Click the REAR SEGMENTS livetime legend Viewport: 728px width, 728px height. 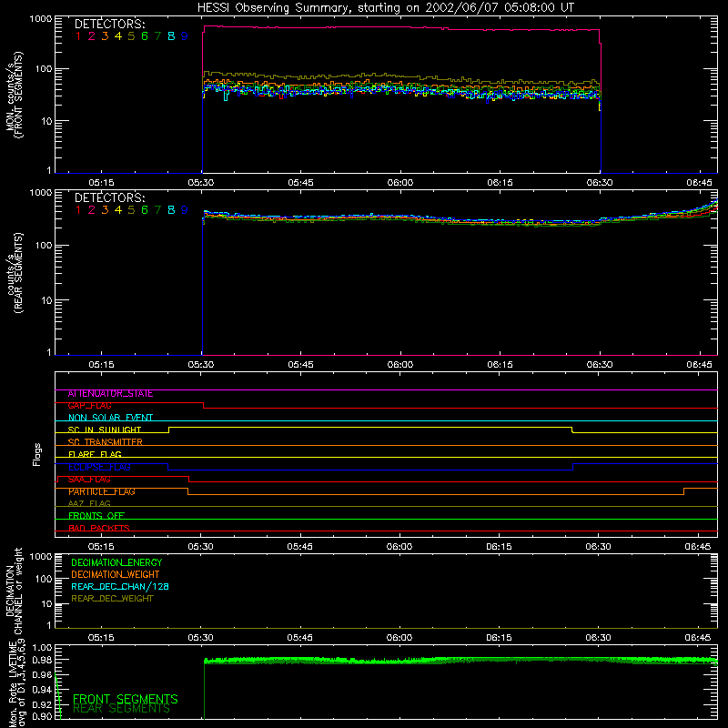[122, 709]
